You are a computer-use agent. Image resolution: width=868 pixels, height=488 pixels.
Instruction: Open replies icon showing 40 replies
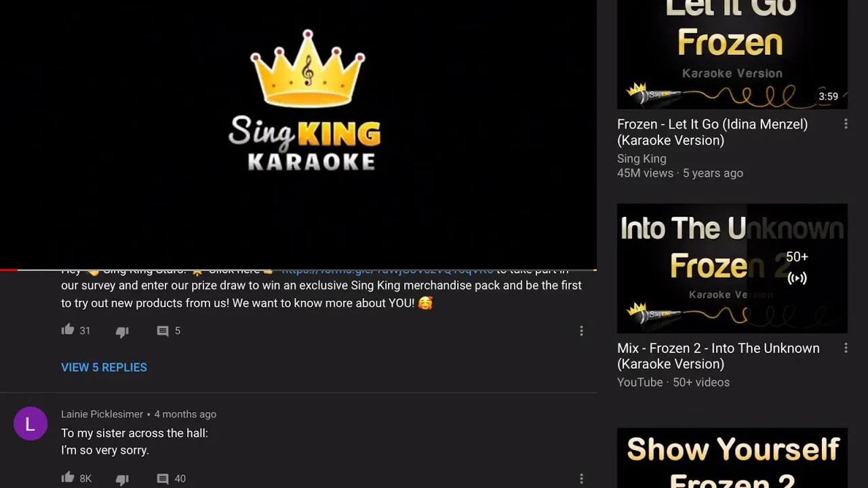click(x=163, y=479)
